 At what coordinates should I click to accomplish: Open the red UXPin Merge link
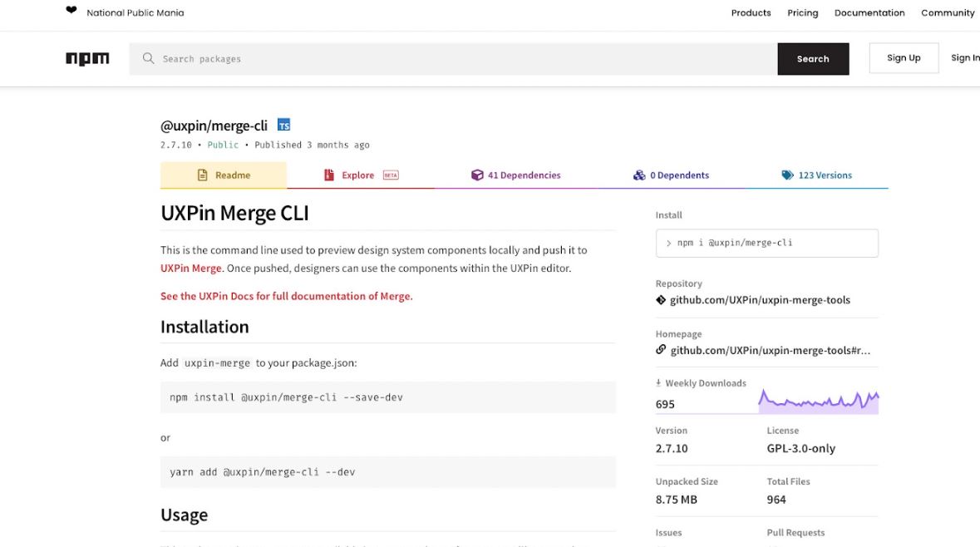coord(190,269)
